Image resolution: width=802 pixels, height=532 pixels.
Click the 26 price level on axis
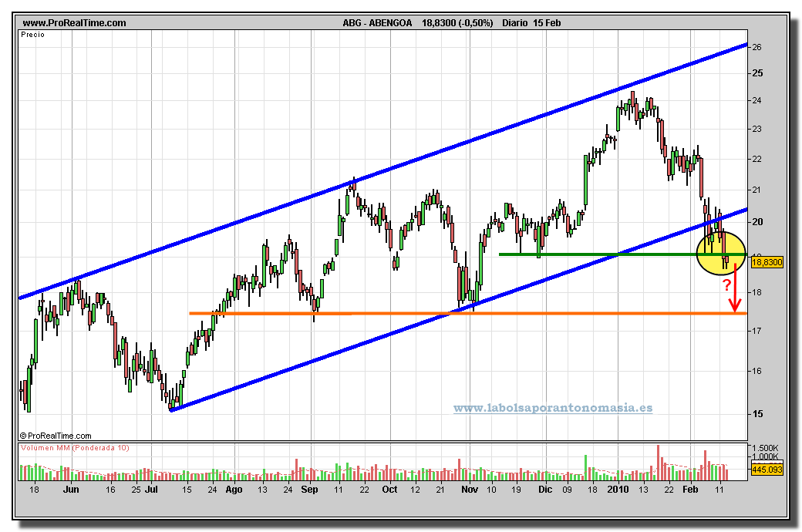coord(757,47)
